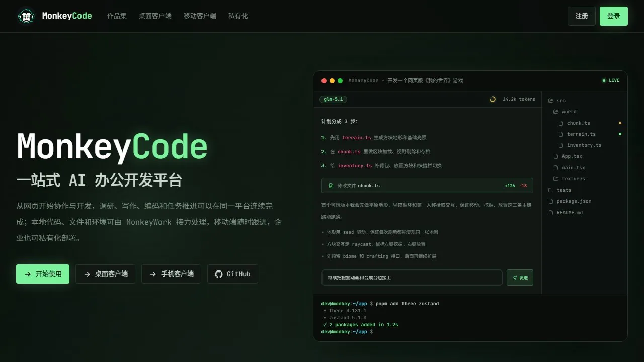The width and height of the screenshot is (644, 362).
Task: Click the tests folder icon
Action: point(551,190)
